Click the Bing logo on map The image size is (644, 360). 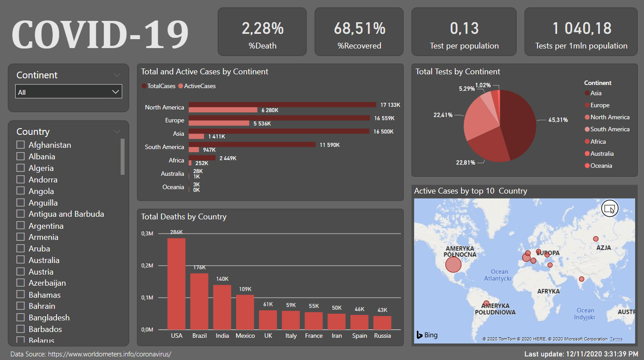[x=427, y=335]
